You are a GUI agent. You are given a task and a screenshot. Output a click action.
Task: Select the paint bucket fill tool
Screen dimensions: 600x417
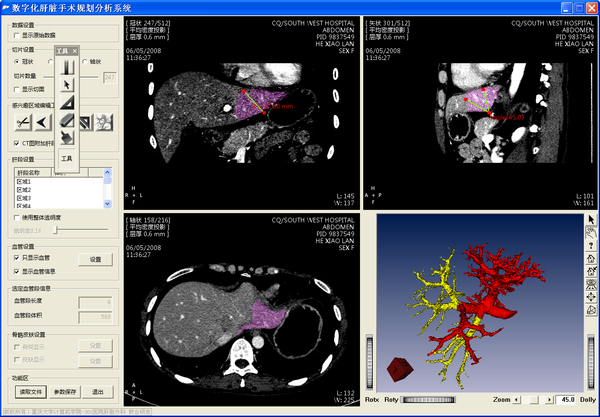pos(66,138)
